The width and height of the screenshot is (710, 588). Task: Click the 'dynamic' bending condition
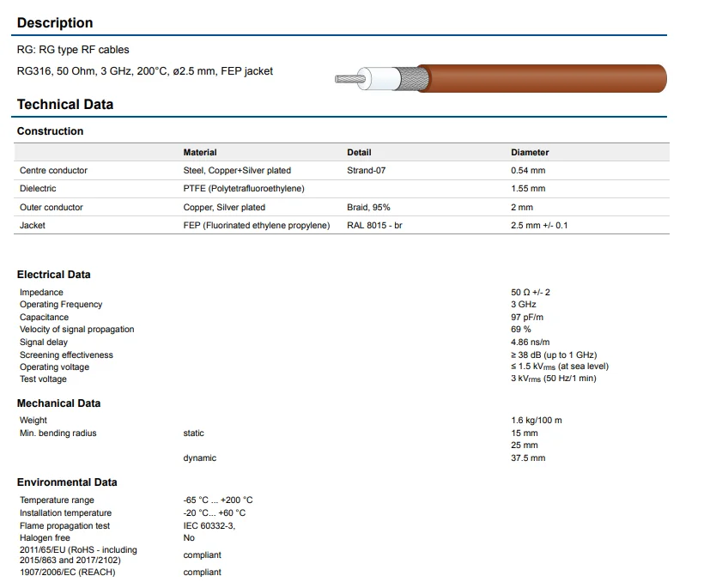[x=200, y=458]
